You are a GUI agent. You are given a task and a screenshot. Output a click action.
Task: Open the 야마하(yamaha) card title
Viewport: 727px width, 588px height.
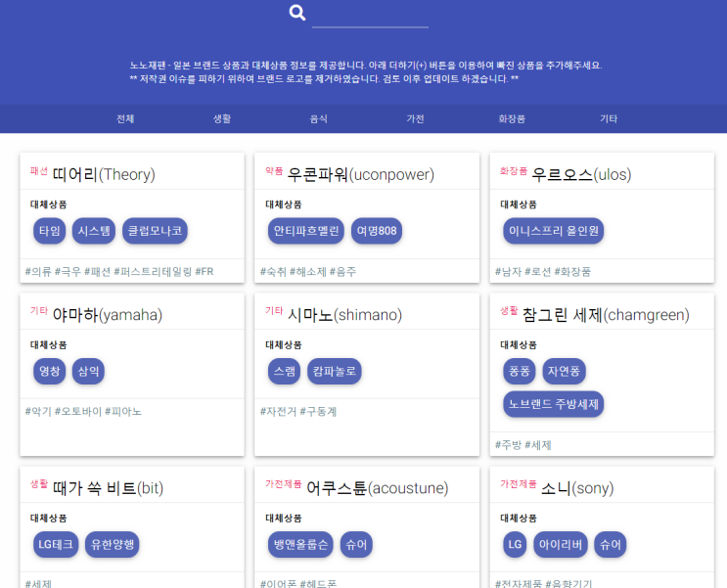pyautogui.click(x=108, y=315)
